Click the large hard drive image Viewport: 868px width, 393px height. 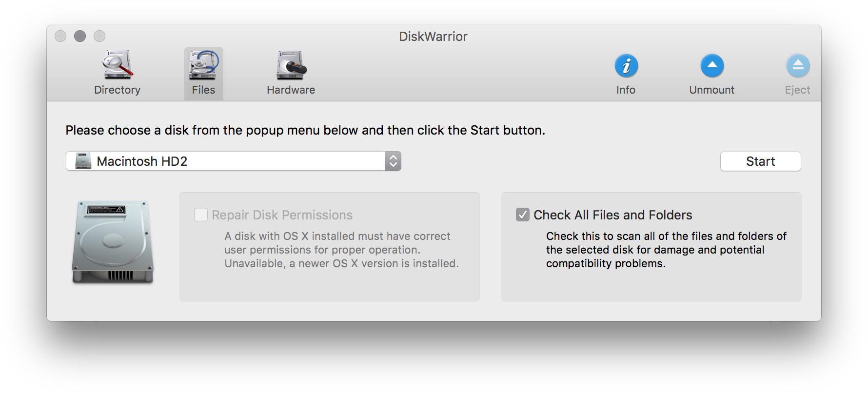click(x=113, y=242)
